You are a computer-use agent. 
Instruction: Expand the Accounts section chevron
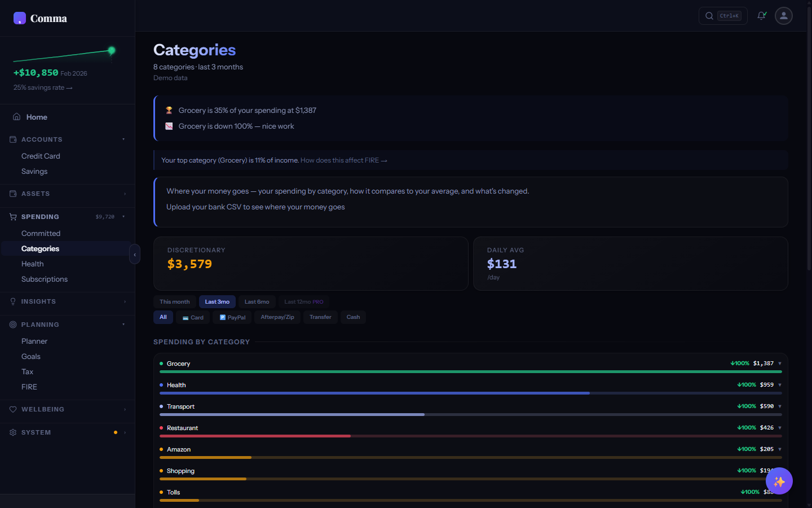[x=123, y=139]
